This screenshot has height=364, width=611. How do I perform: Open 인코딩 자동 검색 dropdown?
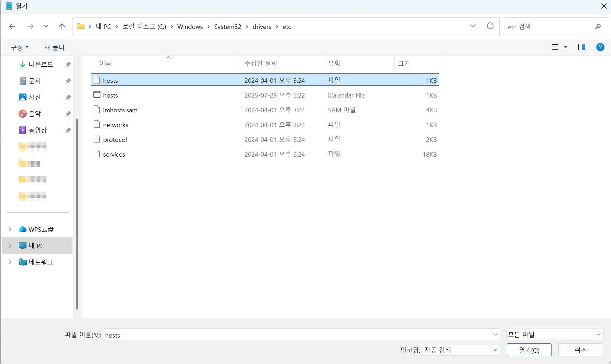(461, 350)
